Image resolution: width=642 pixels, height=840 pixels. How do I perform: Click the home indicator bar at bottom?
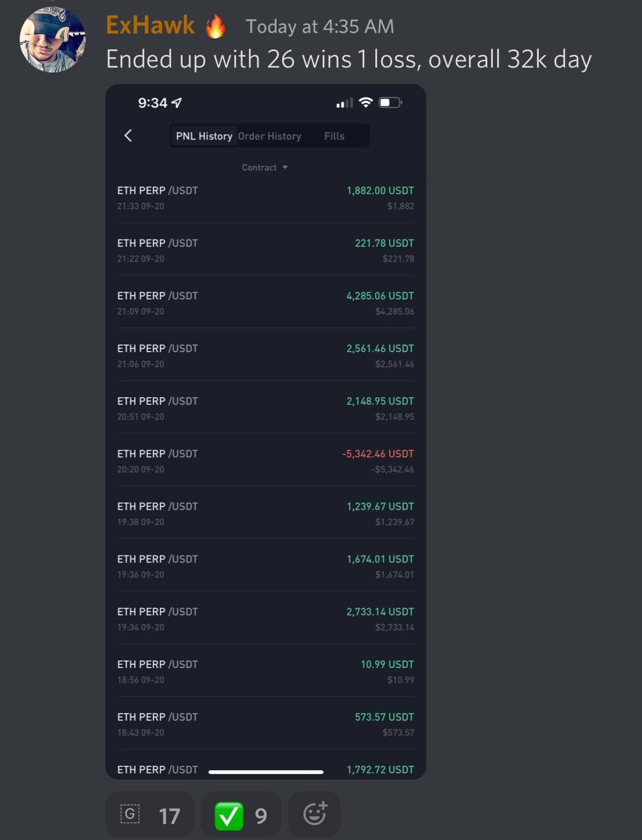click(266, 772)
